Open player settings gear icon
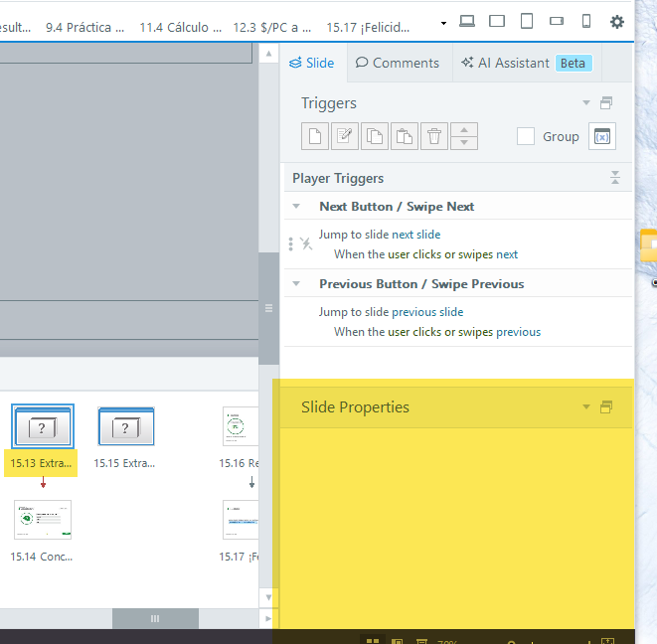 point(617,21)
